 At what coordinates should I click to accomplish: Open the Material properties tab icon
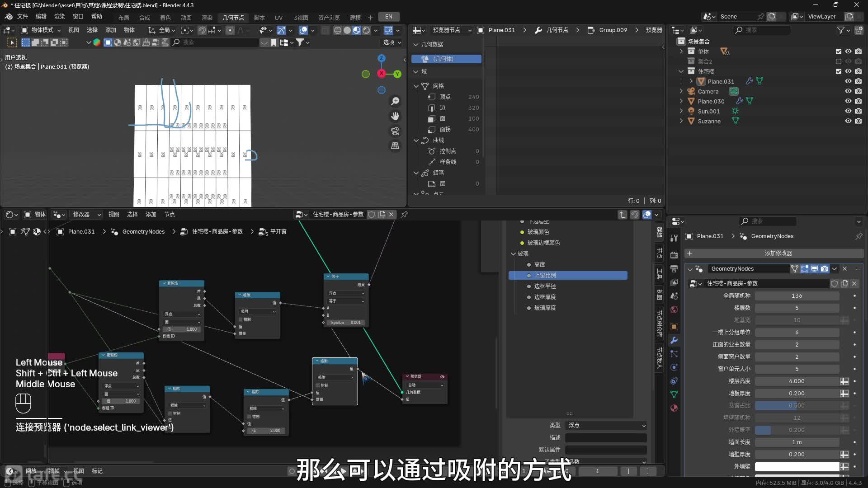[674, 408]
